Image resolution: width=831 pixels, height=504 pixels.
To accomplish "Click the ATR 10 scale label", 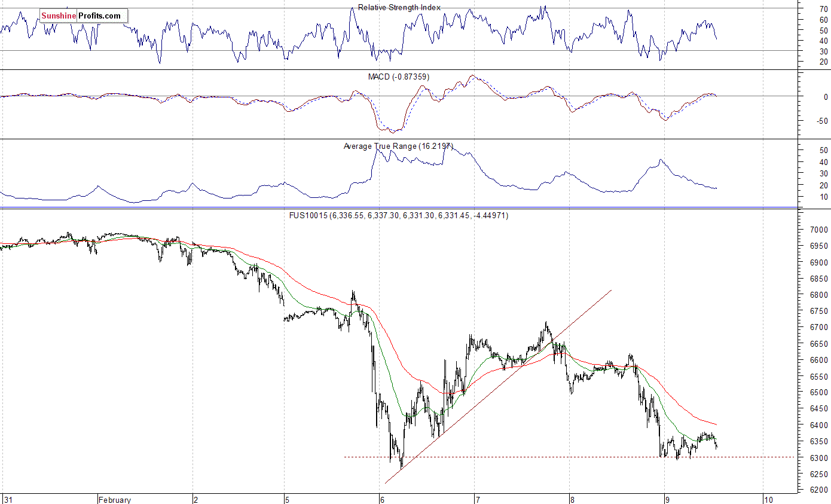I will pos(823,197).
